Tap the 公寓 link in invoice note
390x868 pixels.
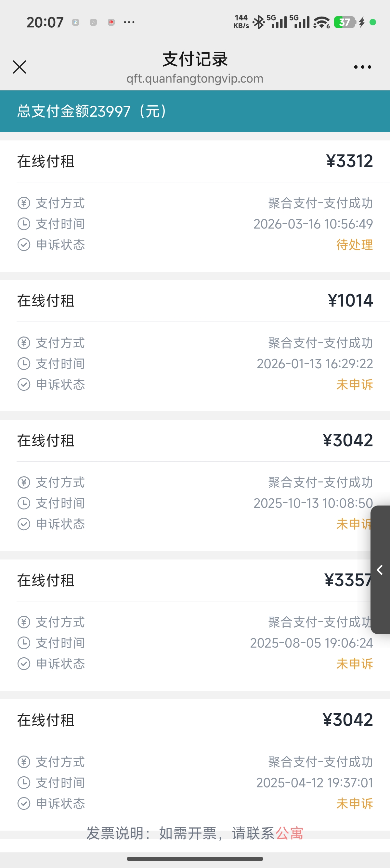coord(289,833)
